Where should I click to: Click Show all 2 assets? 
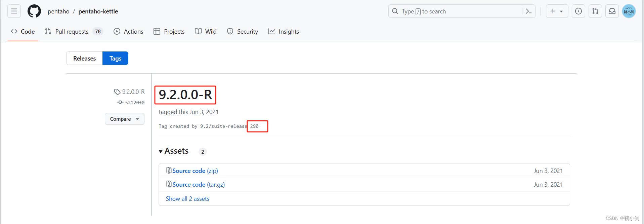coord(187,199)
